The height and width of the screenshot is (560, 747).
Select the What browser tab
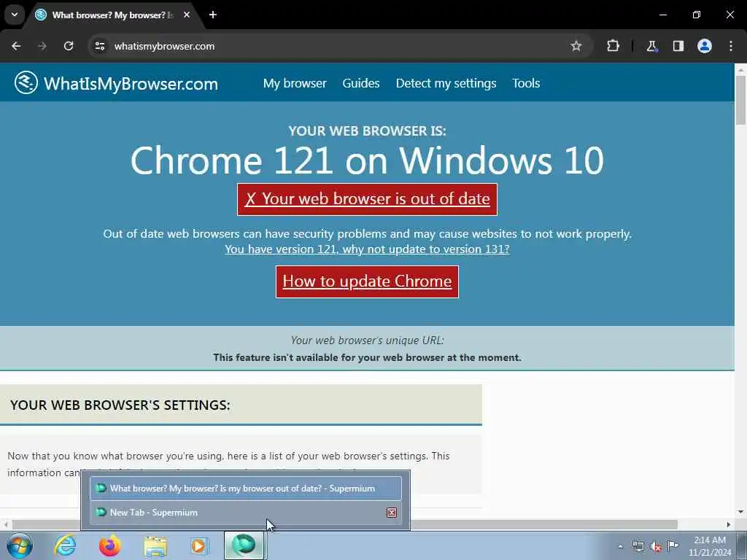(x=112, y=15)
